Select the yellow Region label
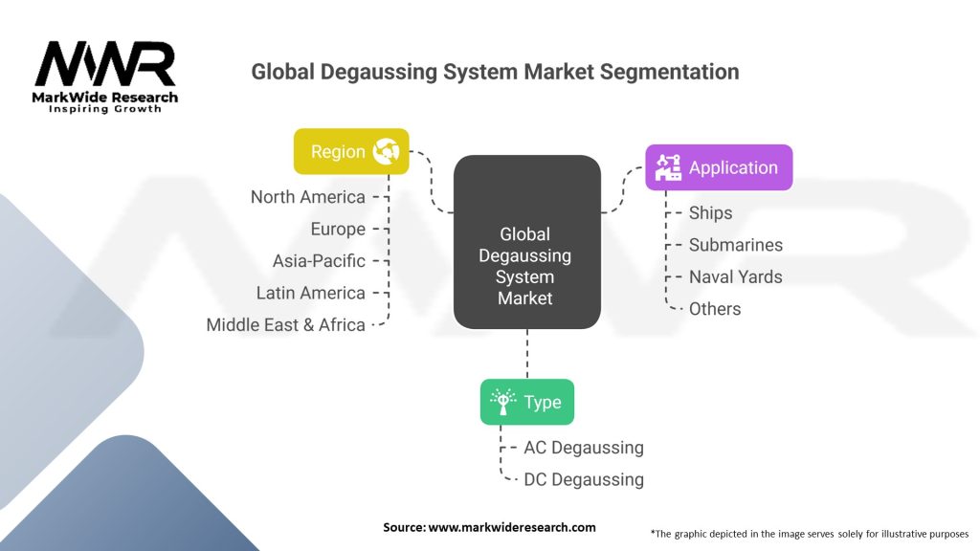The width and height of the screenshot is (980, 551). 351,151
